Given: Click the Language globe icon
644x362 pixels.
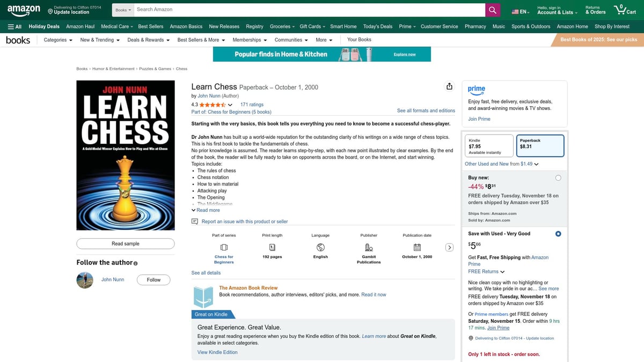Looking at the screenshot, I should (320, 247).
